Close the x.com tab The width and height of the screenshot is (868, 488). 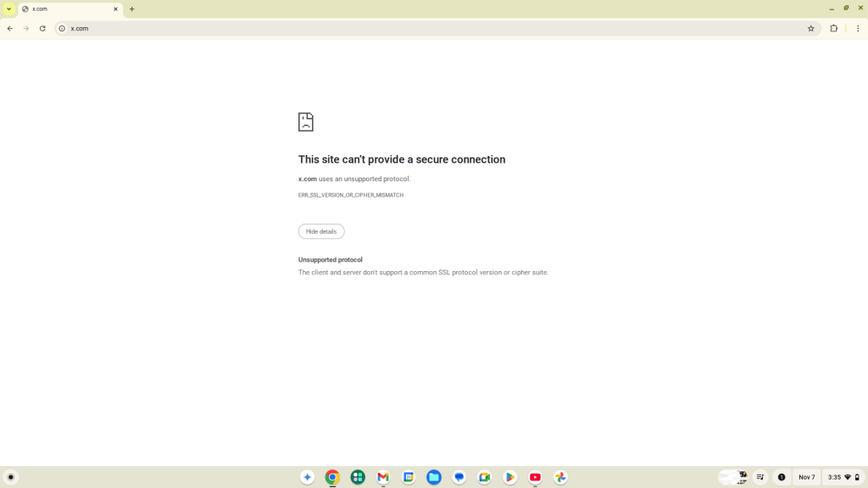point(116,8)
